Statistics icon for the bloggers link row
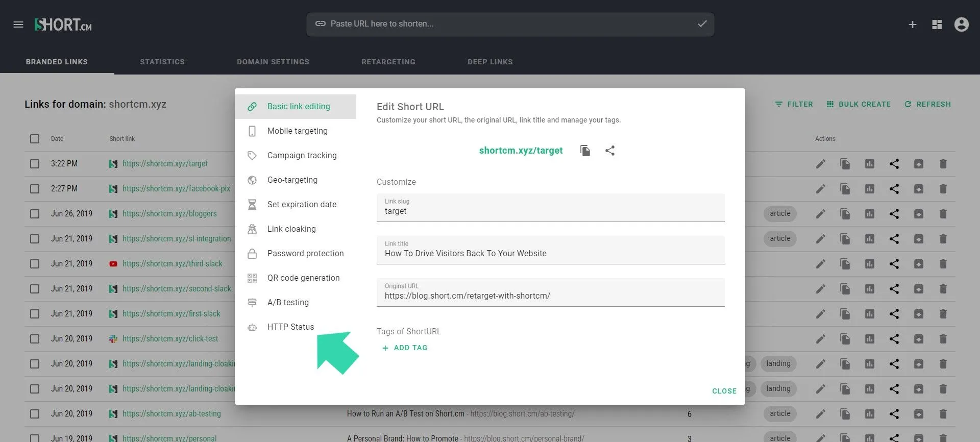This screenshot has width=980, height=442. tap(870, 214)
